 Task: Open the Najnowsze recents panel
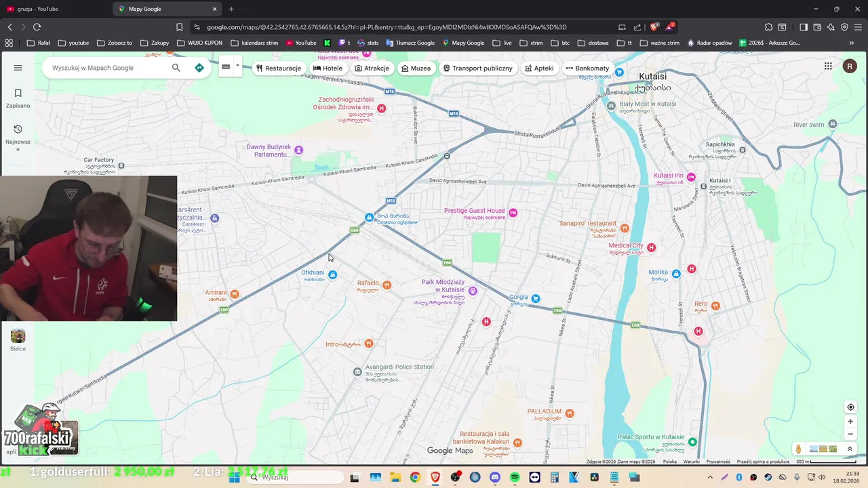pyautogui.click(x=18, y=138)
